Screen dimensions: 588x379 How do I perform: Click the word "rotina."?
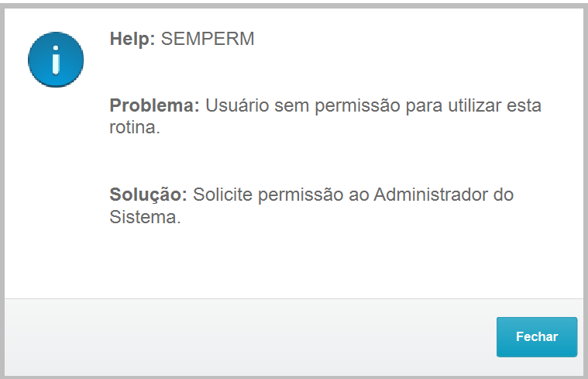tap(135, 128)
